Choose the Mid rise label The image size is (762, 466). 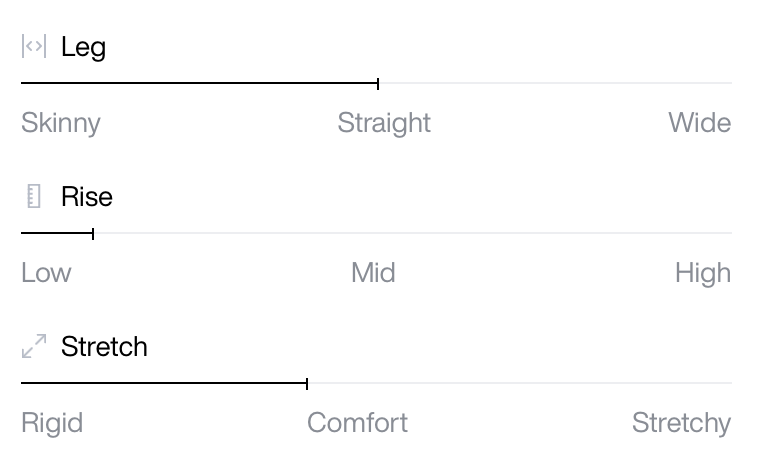[373, 273]
